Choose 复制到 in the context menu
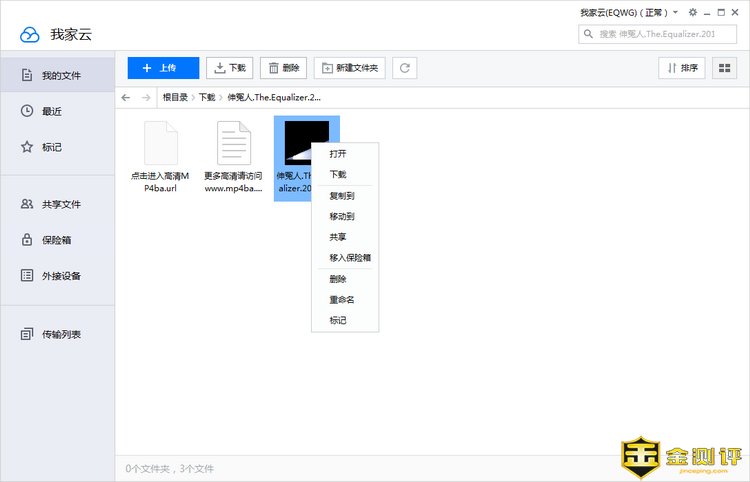This screenshot has height=482, width=750. pyautogui.click(x=342, y=196)
